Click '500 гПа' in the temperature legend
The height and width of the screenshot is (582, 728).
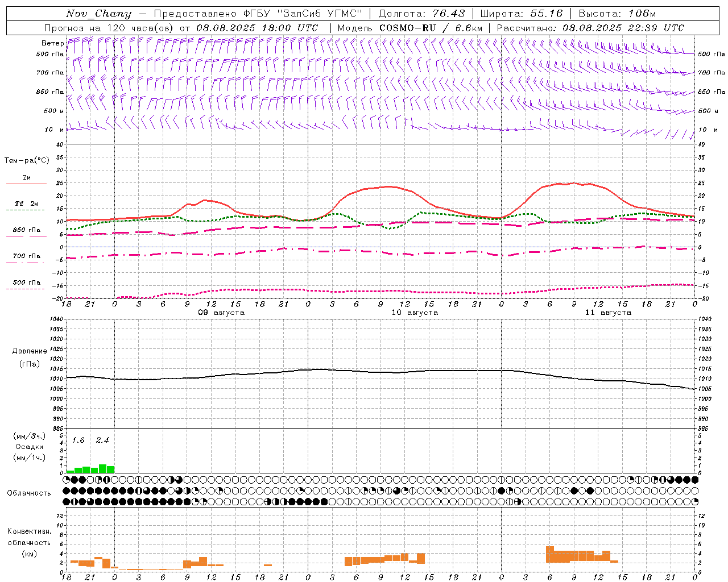coord(27,282)
